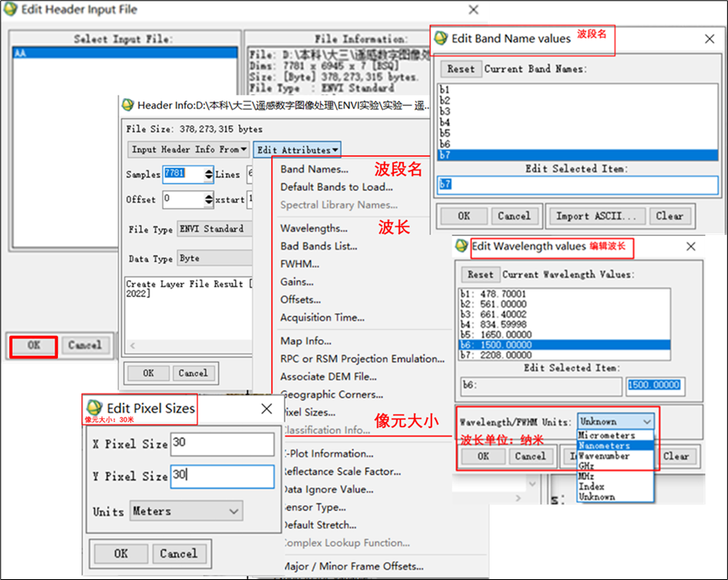Click the ENVI icon in Header Info title bar
728x580 pixels.
tap(128, 105)
